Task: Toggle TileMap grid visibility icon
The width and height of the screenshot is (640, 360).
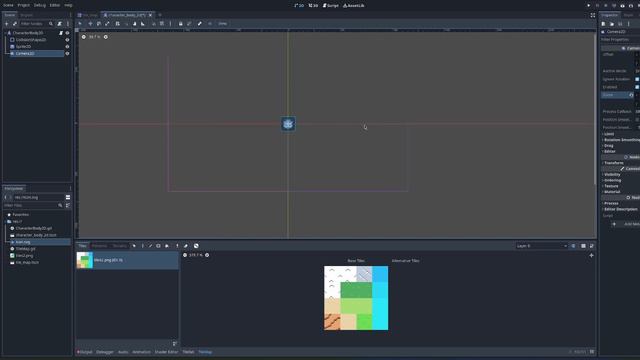Action: pos(583,246)
